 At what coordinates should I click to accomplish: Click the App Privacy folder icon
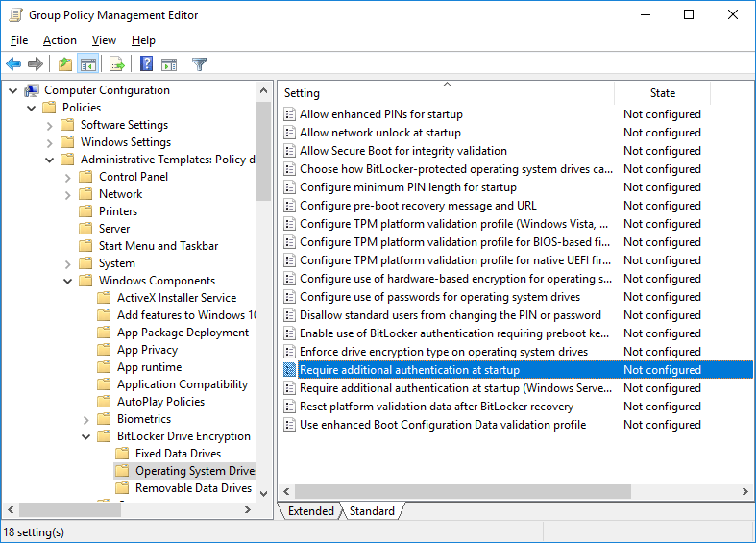[x=104, y=350]
